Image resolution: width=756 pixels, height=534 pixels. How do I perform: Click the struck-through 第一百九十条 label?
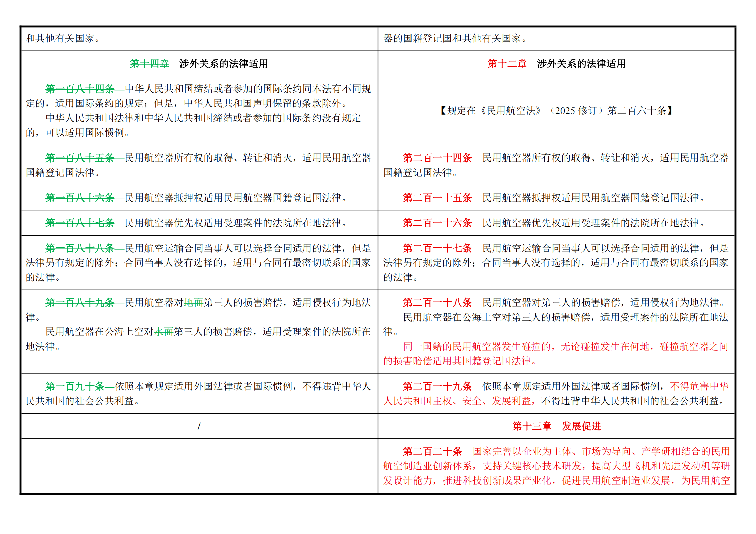click(75, 386)
